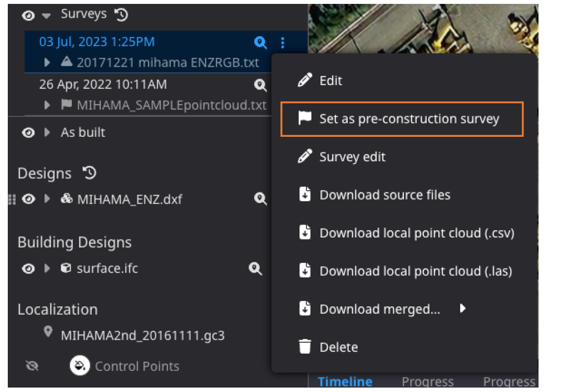Click the location pin beside MIHAMA2nd_20161111.gc3

[48, 332]
